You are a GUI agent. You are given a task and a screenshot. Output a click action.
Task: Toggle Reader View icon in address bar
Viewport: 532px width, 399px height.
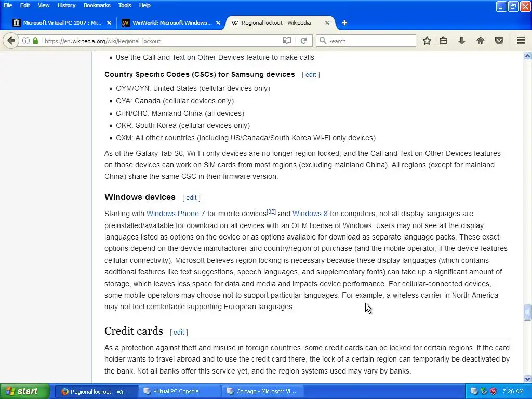(287, 41)
